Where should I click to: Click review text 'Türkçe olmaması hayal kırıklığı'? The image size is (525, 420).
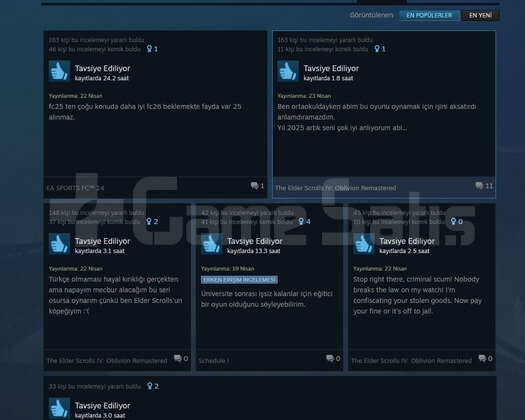[x=116, y=295]
